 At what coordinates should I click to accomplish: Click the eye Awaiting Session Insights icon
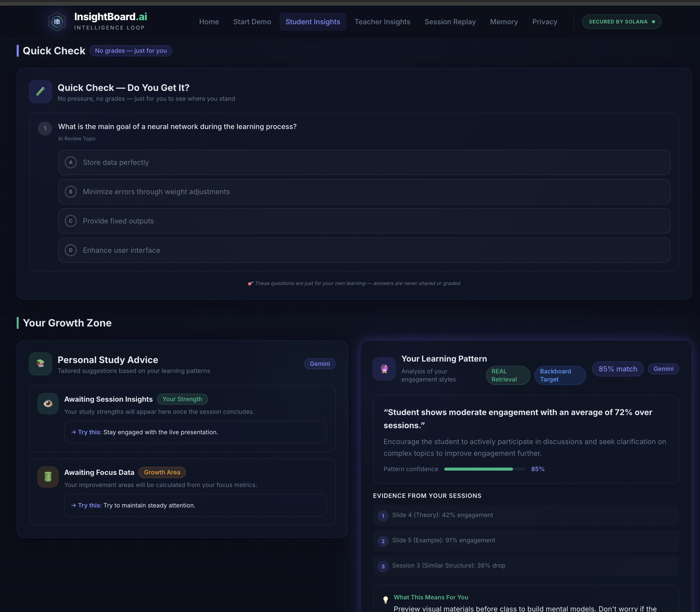(48, 404)
